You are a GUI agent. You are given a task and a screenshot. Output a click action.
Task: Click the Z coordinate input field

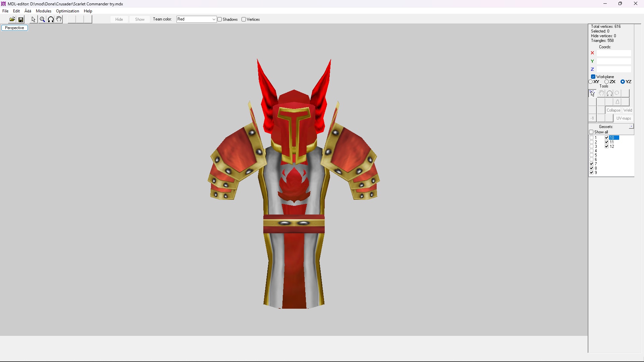click(x=614, y=69)
